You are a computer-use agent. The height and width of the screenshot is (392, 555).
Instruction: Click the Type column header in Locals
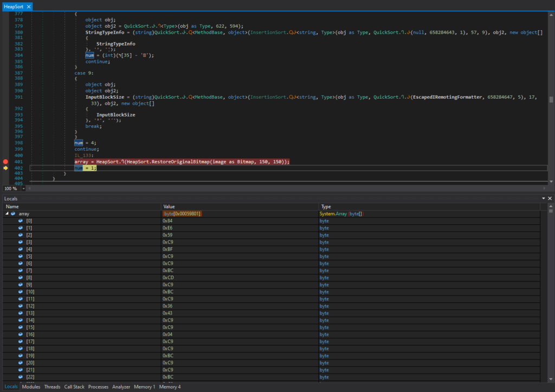point(326,207)
